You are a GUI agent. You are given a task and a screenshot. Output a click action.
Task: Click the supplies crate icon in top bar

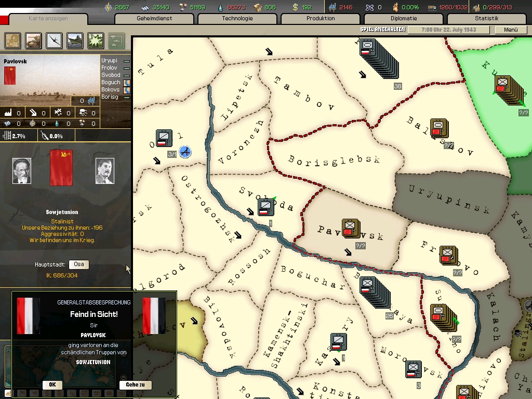(x=258, y=7)
